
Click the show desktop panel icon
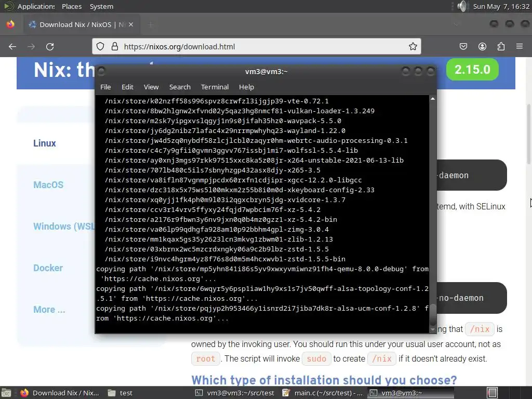click(x=6, y=393)
